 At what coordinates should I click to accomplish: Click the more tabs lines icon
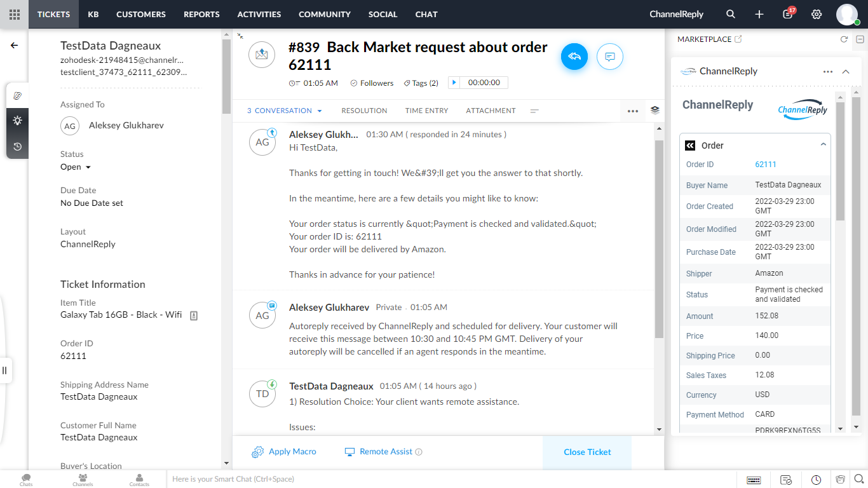tap(534, 111)
